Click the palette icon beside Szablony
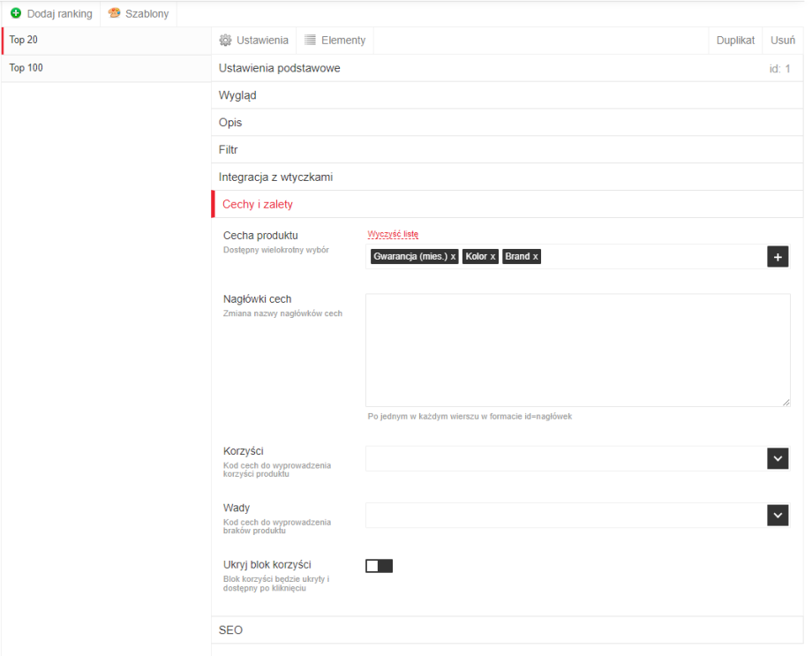This screenshot has width=812, height=656. pos(114,13)
